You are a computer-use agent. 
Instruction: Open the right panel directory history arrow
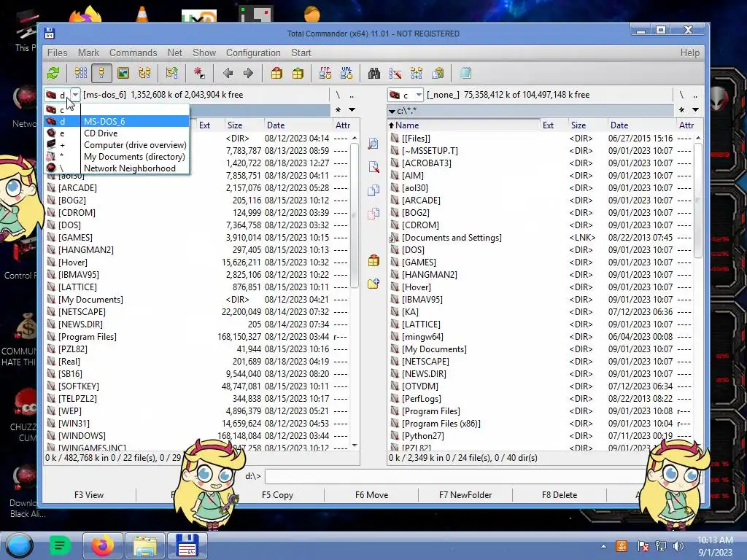pyautogui.click(x=695, y=110)
